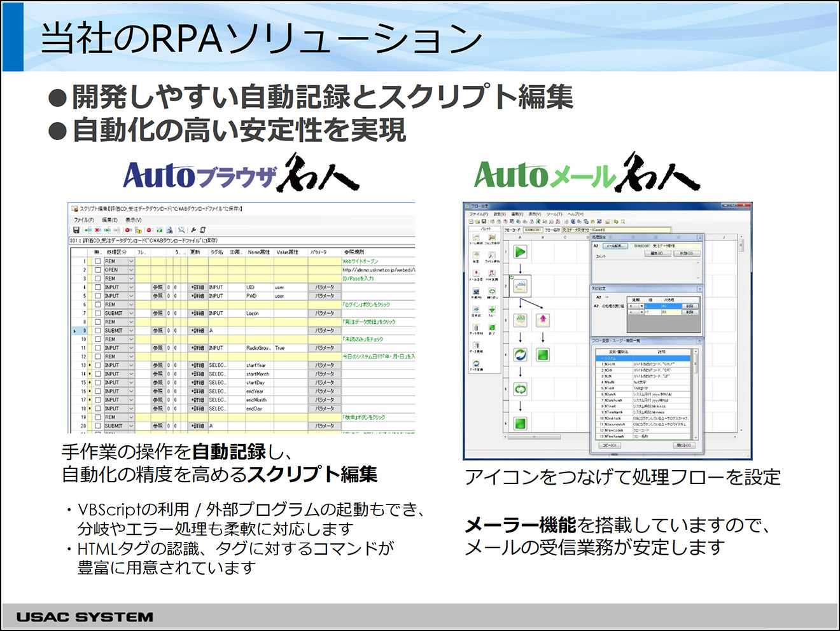Select the データ変換 palette icon
The height and width of the screenshot is (631, 840).
[x=476, y=363]
